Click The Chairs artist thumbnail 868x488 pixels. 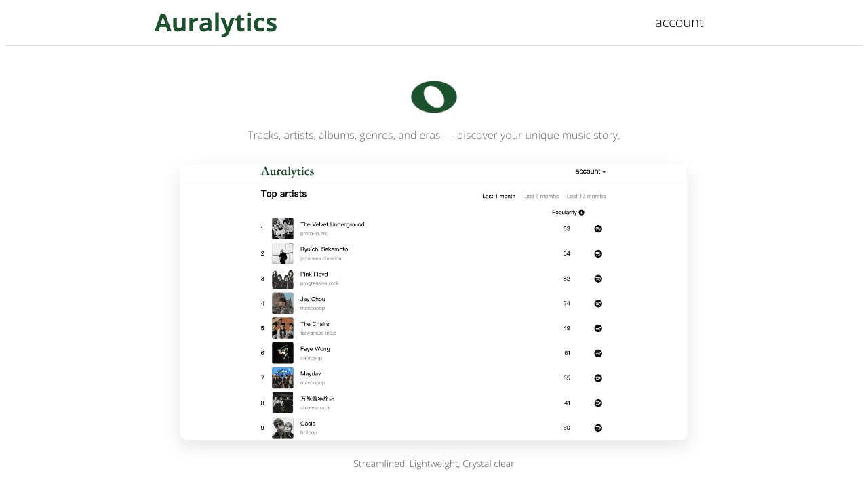pos(283,328)
